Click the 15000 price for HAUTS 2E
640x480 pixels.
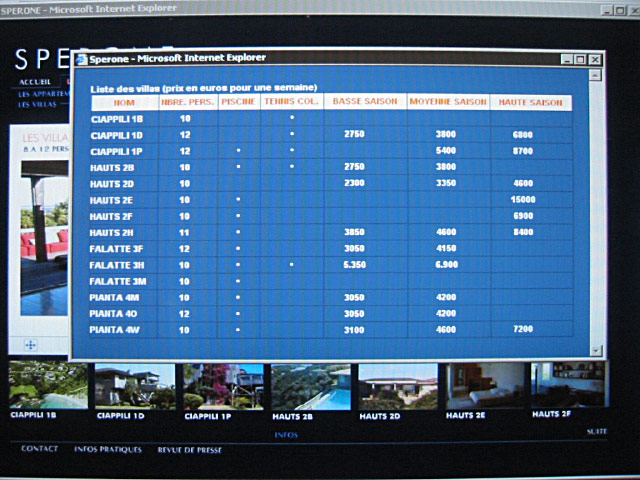click(523, 200)
